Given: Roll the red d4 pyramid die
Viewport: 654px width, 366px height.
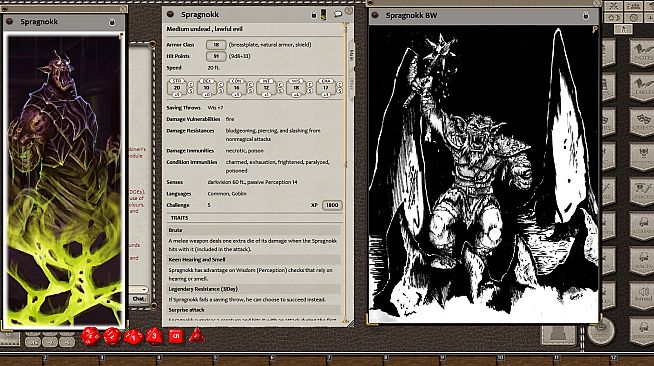Looking at the screenshot, I should click(x=196, y=335).
